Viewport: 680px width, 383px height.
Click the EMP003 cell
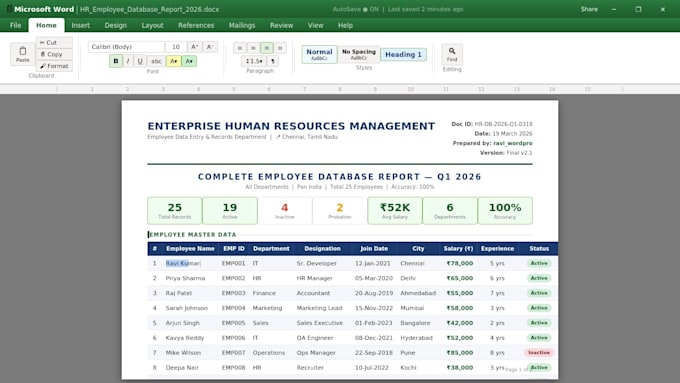pyautogui.click(x=233, y=293)
